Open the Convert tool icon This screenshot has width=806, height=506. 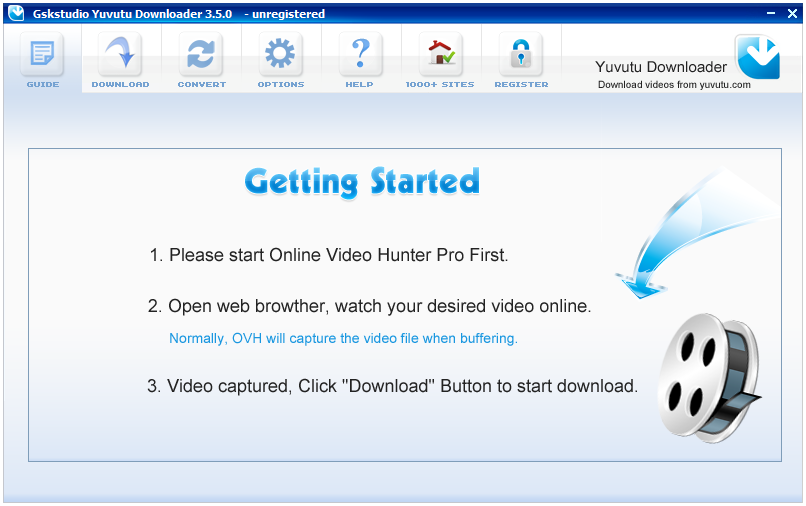click(x=200, y=54)
